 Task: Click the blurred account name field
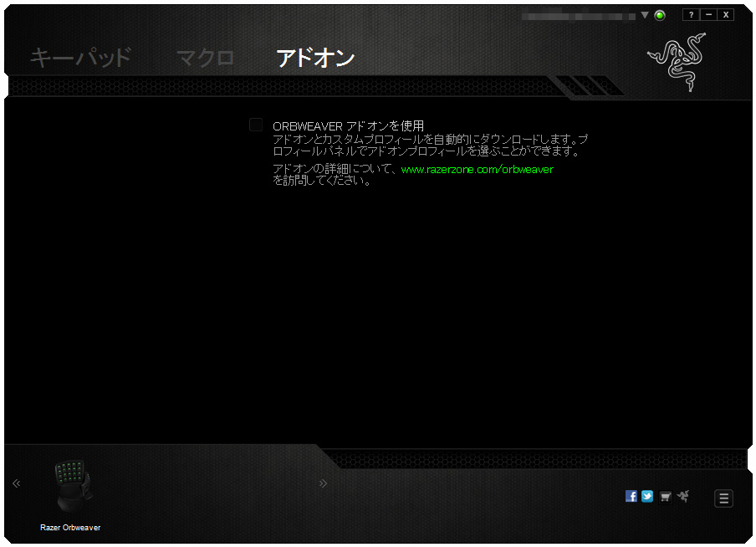[x=578, y=16]
